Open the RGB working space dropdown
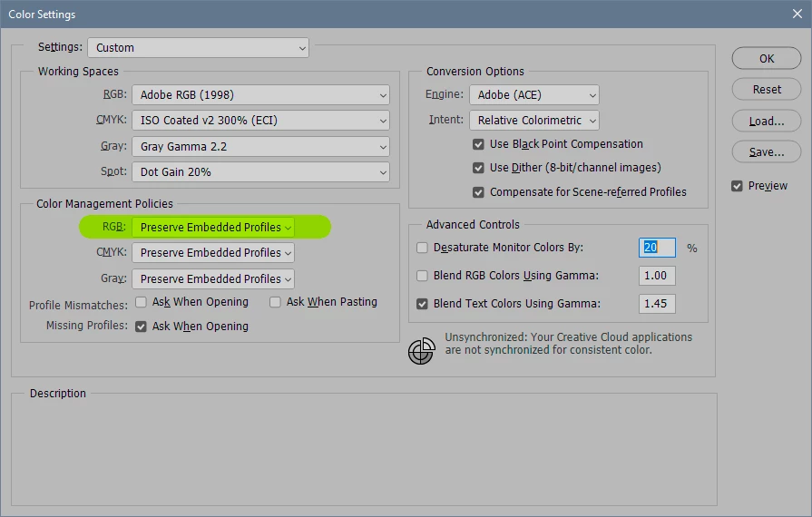Image resolution: width=812 pixels, height=517 pixels. (x=260, y=94)
